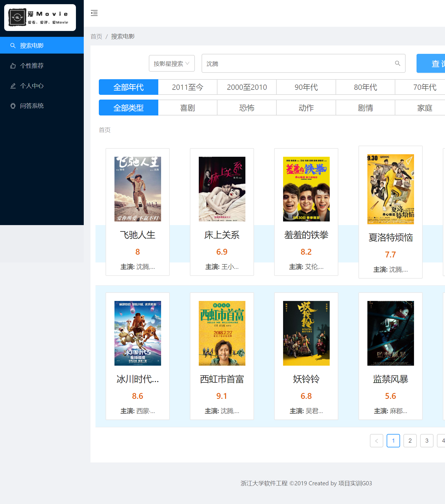This screenshot has width=445, height=504.
Task: Click the 监禁风暴 title text
Action: (391, 379)
